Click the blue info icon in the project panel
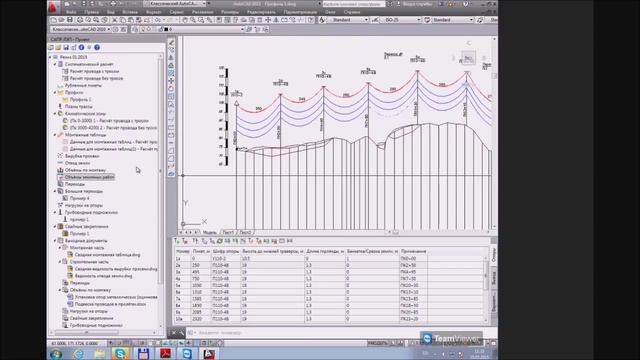Viewport: 640px width, 360px height. (81, 47)
